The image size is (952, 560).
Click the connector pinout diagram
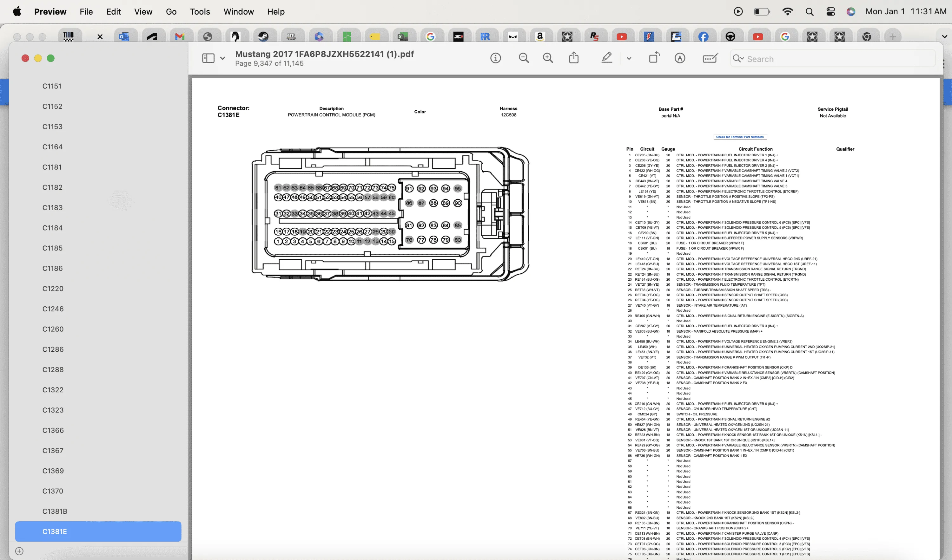point(390,214)
